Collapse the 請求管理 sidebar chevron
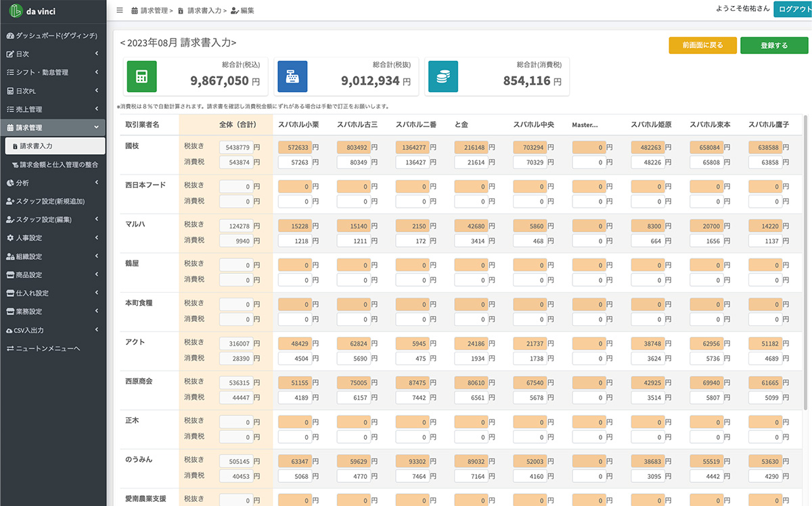The width and height of the screenshot is (812, 506). (97, 127)
